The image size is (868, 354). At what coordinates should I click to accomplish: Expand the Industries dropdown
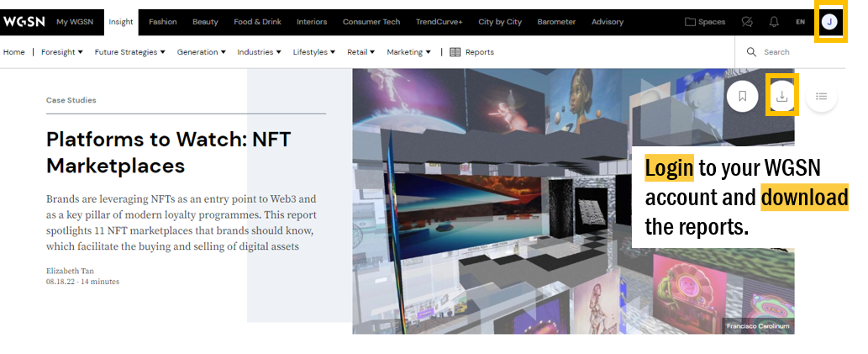tap(259, 52)
